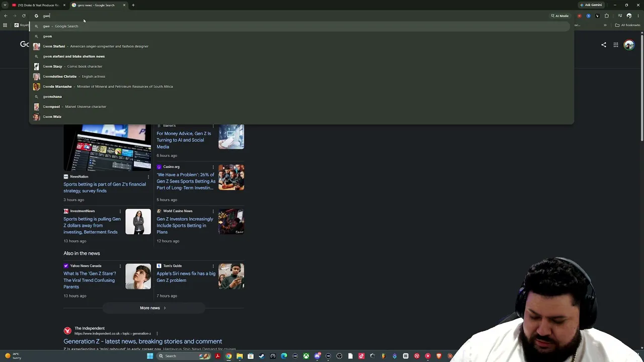Viewport: 644px width, 362px height.
Task: Open the bookmarks bar apps grid icon
Action: point(5,25)
